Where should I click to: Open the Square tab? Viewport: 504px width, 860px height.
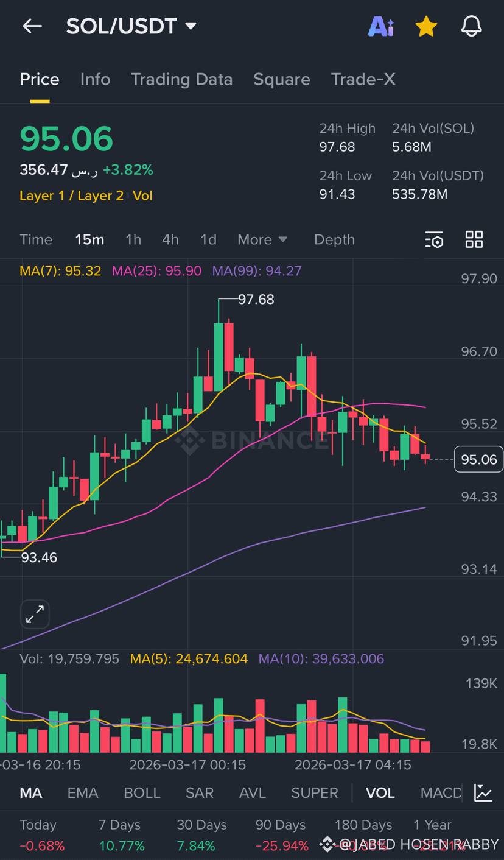point(282,79)
